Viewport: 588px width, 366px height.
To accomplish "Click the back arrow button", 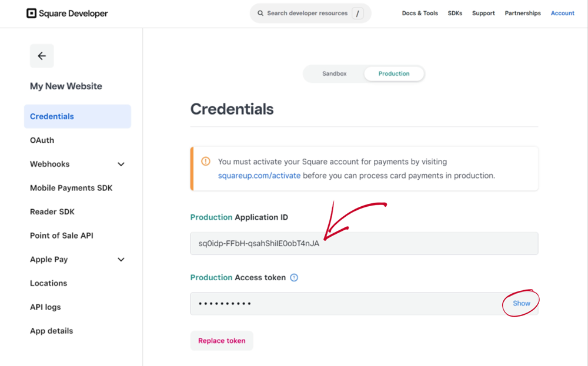I will point(42,56).
